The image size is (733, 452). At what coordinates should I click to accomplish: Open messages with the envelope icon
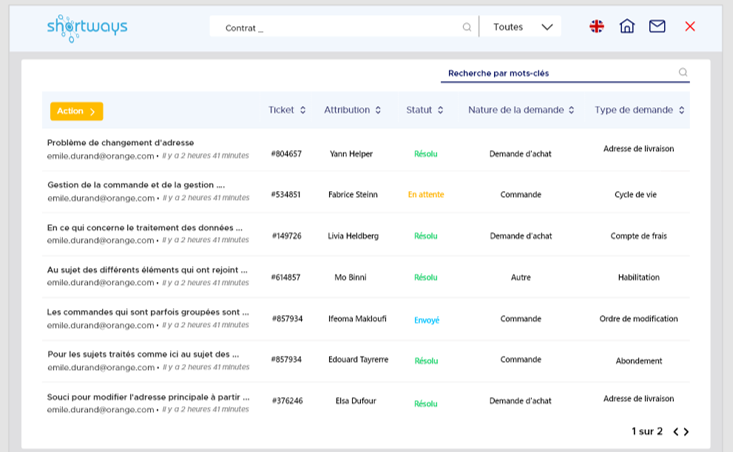pos(657,26)
